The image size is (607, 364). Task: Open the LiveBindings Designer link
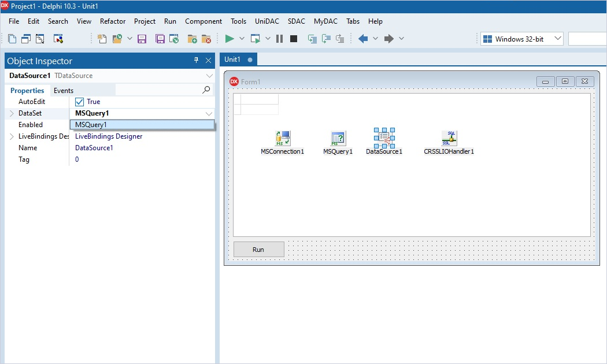pos(109,136)
